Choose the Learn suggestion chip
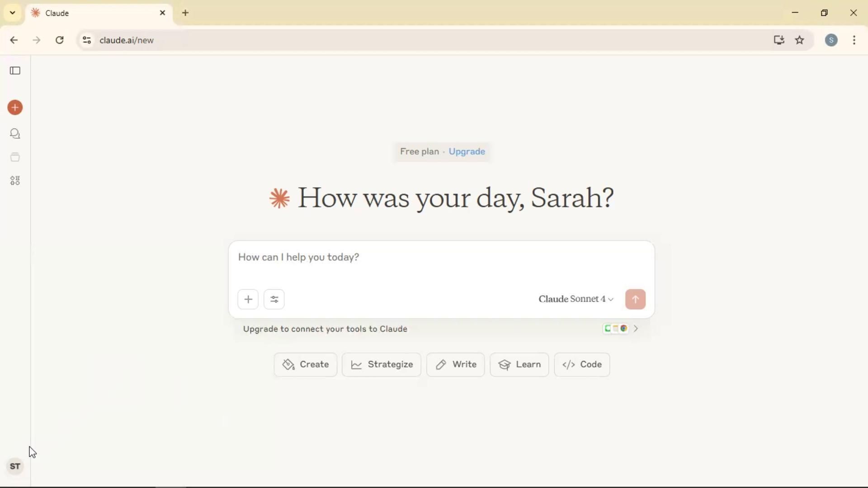The width and height of the screenshot is (868, 488). pos(519,365)
